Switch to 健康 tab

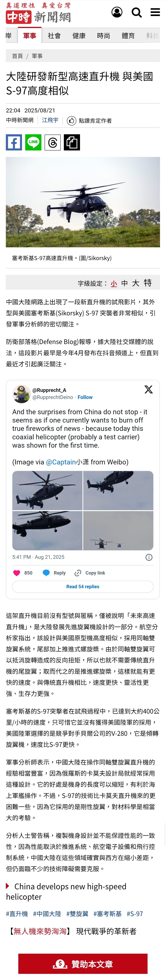(79, 36)
